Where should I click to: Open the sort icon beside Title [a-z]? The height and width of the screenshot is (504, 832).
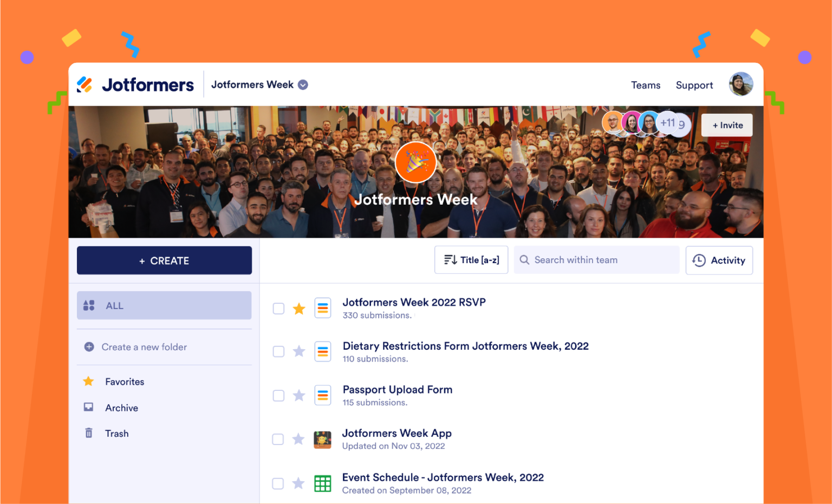point(451,260)
